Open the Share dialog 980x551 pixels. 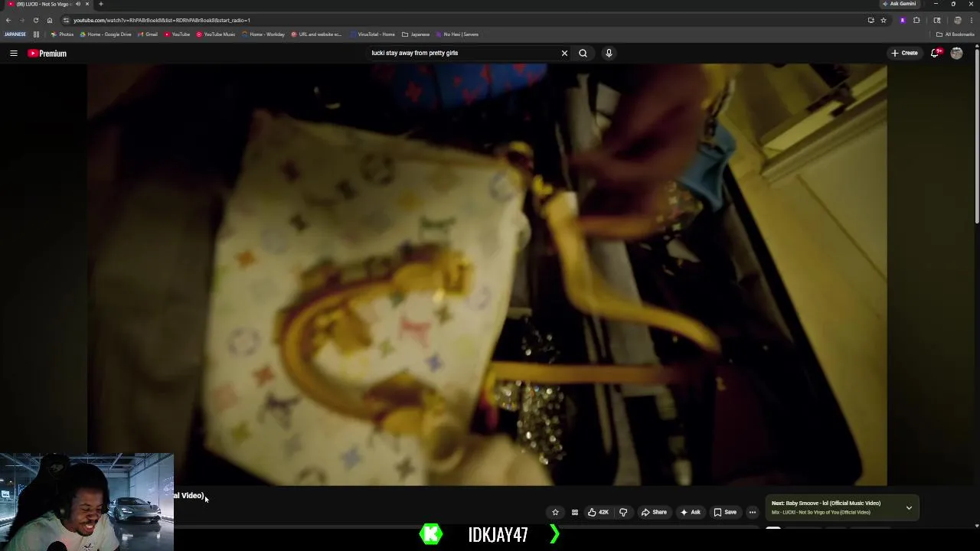[x=654, y=512]
